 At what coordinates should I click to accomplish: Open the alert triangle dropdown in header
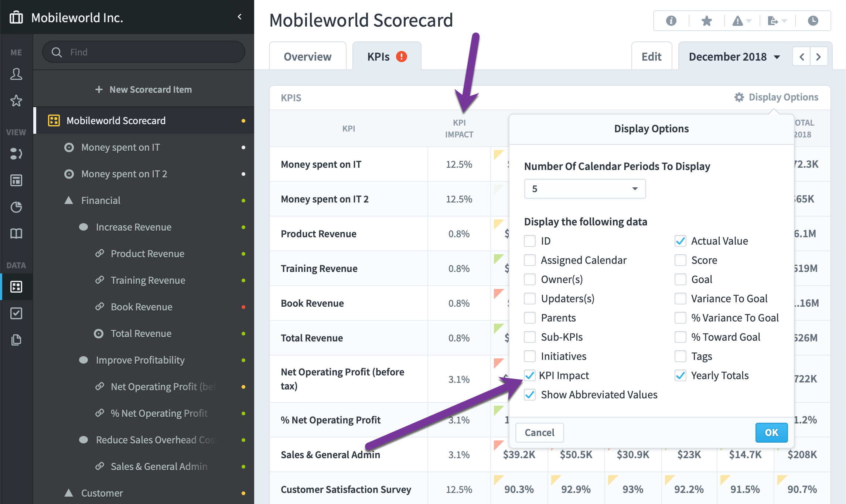coord(742,21)
